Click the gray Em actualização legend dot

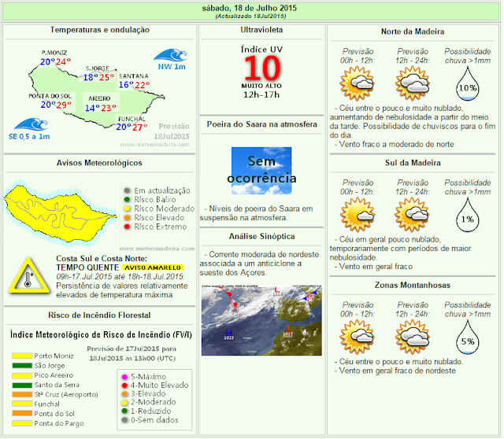pyautogui.click(x=128, y=190)
